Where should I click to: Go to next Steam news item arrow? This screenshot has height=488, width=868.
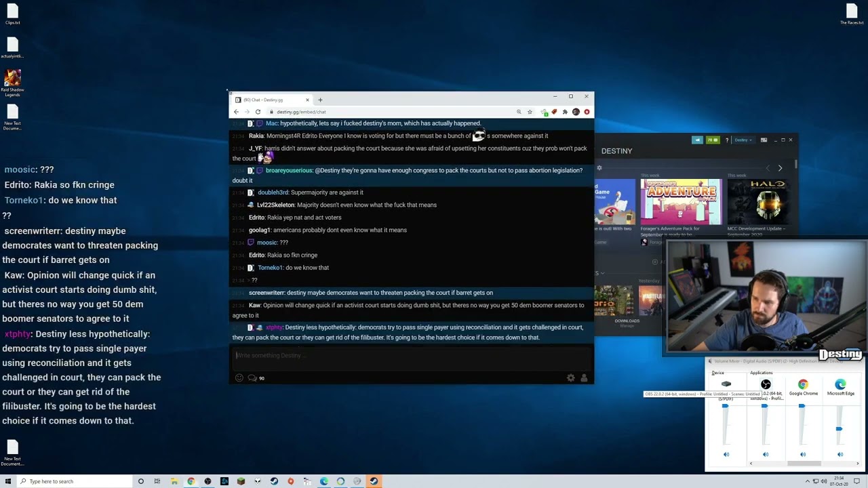pyautogui.click(x=780, y=168)
